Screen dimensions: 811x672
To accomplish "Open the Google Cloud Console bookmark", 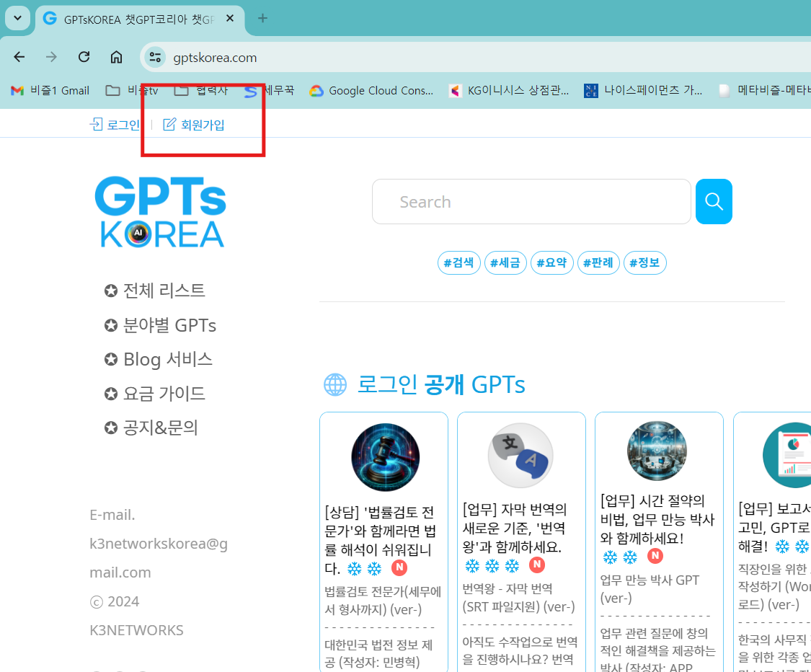I will [x=371, y=90].
